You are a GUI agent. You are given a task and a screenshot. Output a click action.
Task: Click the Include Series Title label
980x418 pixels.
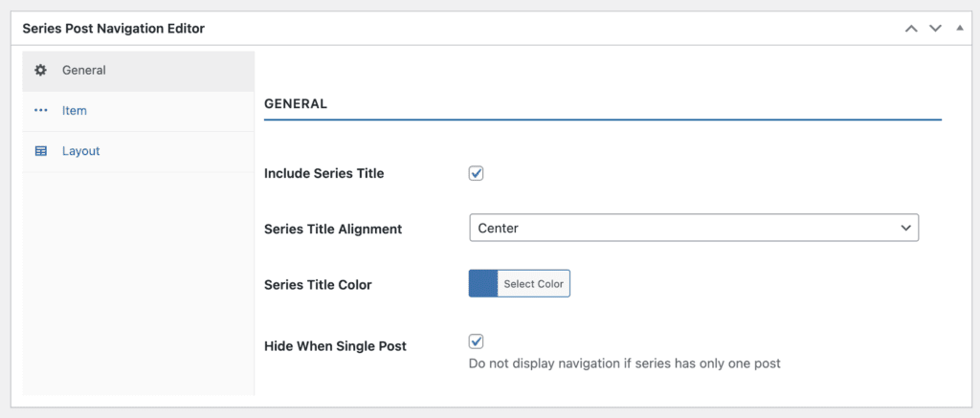pos(323,174)
